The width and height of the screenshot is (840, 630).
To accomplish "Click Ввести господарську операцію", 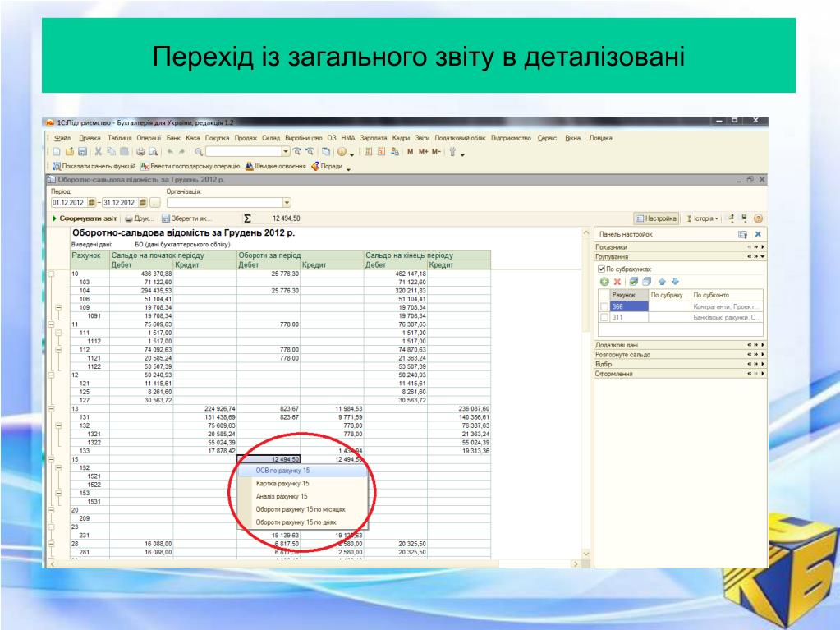I will tap(190, 167).
